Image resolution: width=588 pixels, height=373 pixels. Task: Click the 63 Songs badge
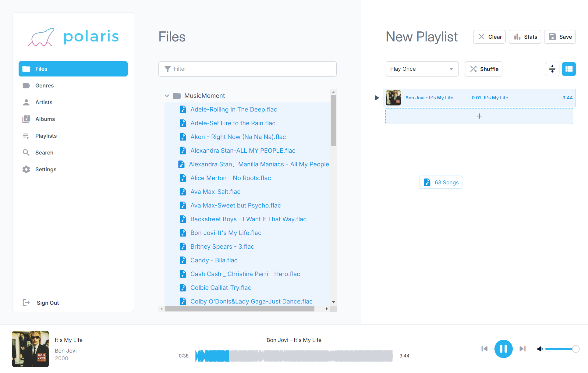point(441,182)
